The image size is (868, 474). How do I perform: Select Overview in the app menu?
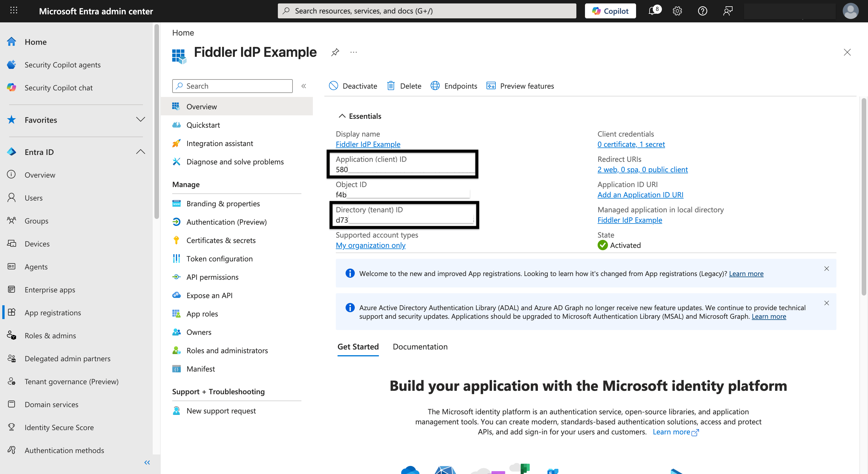237,106
